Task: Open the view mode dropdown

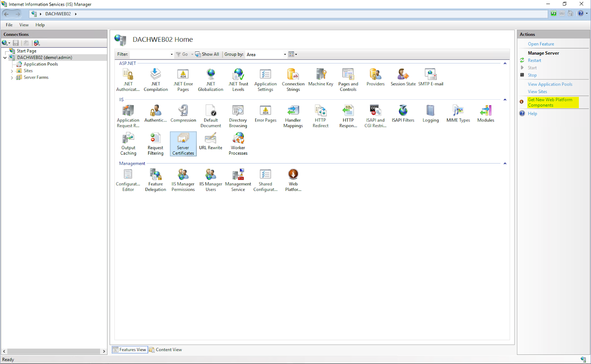Action: click(293, 54)
